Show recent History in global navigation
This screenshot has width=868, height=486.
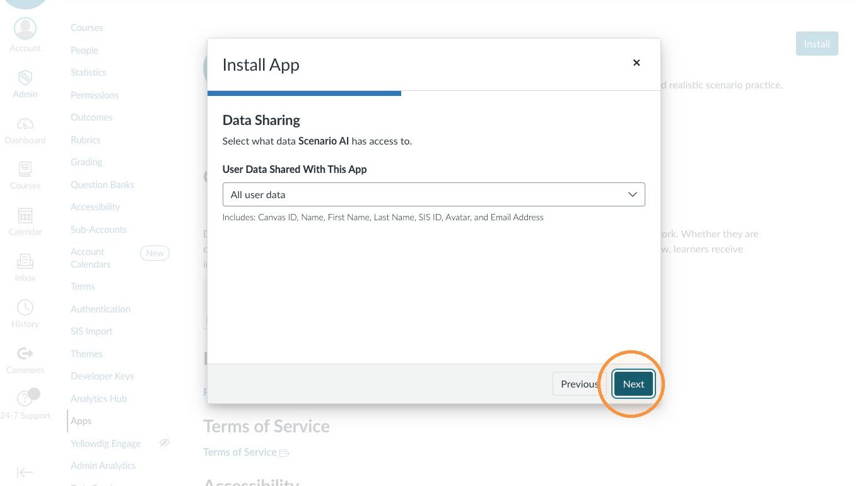[x=25, y=314]
